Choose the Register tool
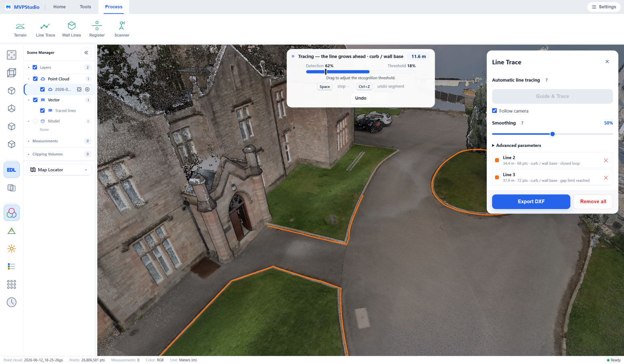Image resolution: width=624 pixels, height=364 pixels. [97, 30]
